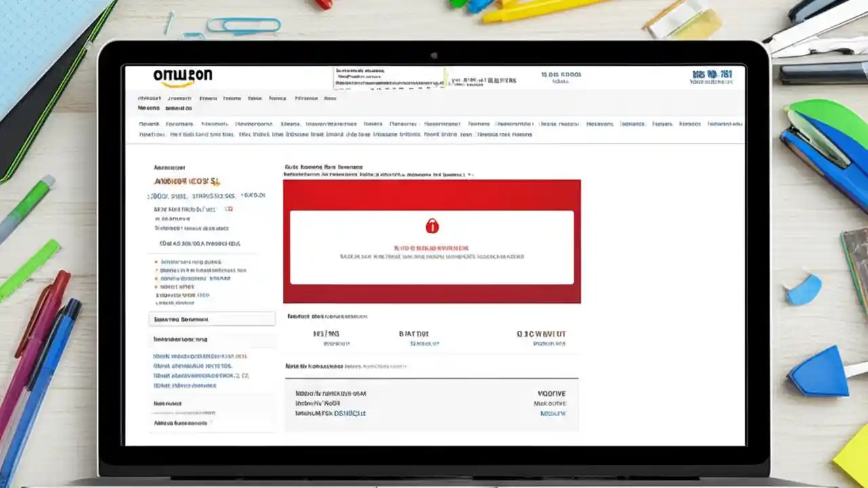Click the red padlock alert icon
Screen dimensions: 868x488
432,226
